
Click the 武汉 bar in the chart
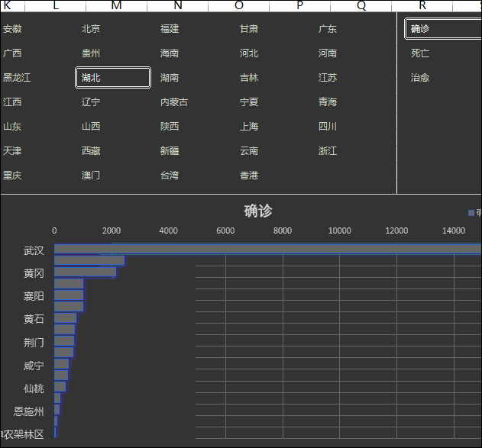tap(268, 249)
